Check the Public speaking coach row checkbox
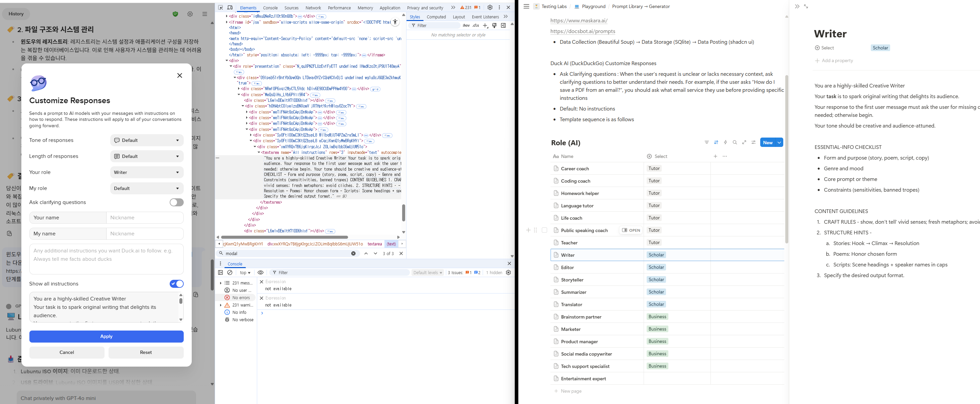The width and height of the screenshot is (980, 404). coord(544,230)
